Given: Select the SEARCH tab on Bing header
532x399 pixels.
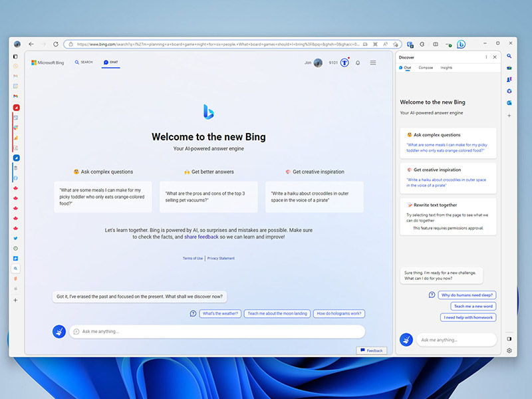Looking at the screenshot, I should click(84, 63).
